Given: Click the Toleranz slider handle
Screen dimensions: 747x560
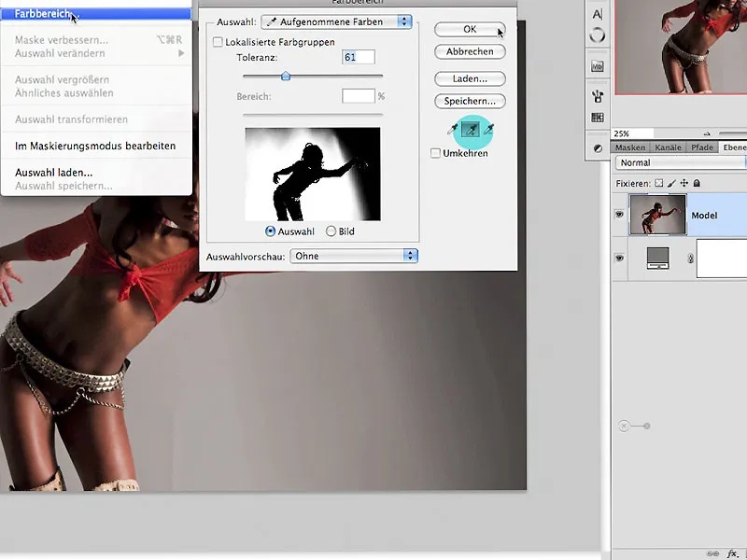Looking at the screenshot, I should pyautogui.click(x=286, y=76).
